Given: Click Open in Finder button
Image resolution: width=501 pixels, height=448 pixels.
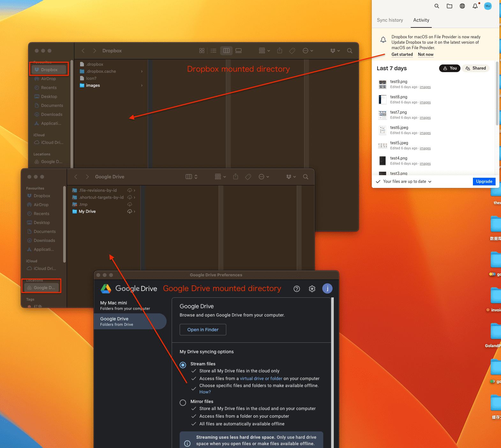Looking at the screenshot, I should 203,330.
